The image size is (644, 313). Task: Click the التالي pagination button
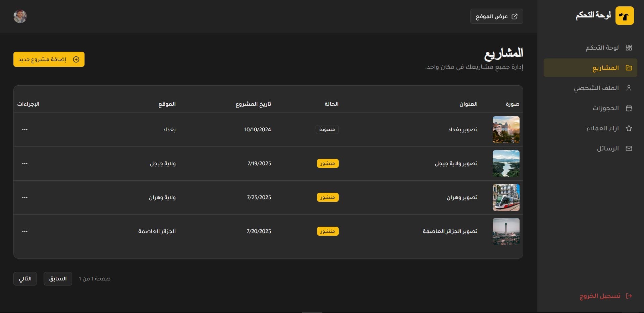[25, 278]
